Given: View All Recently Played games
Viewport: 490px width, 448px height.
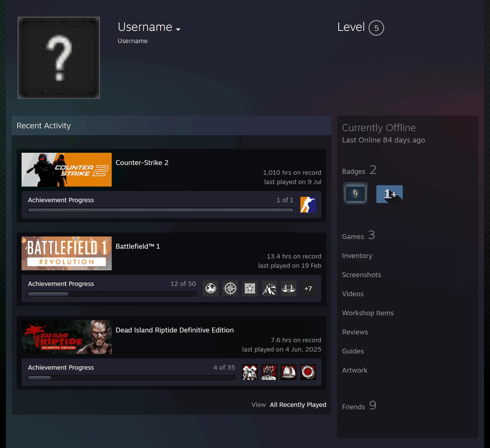Looking at the screenshot, I should 298,405.
